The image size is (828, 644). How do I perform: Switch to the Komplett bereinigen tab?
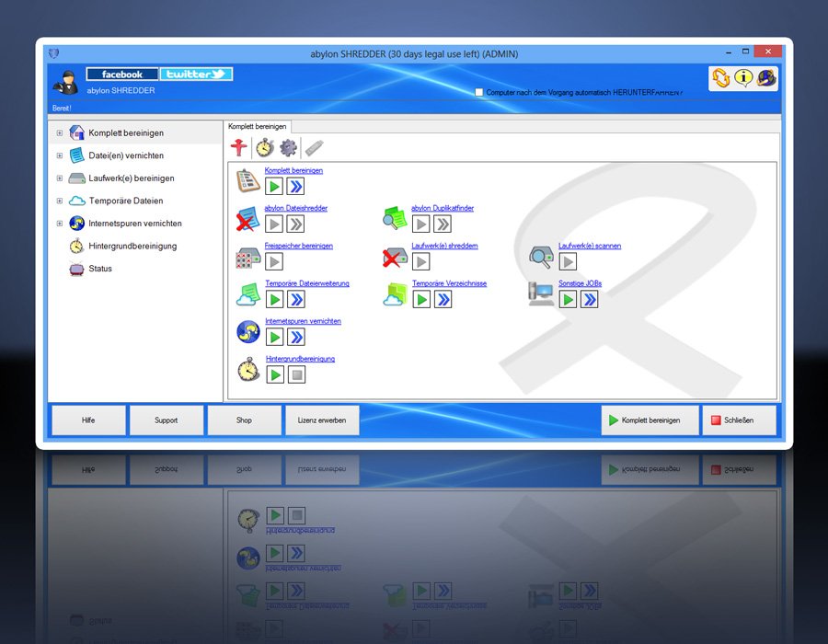(258, 127)
